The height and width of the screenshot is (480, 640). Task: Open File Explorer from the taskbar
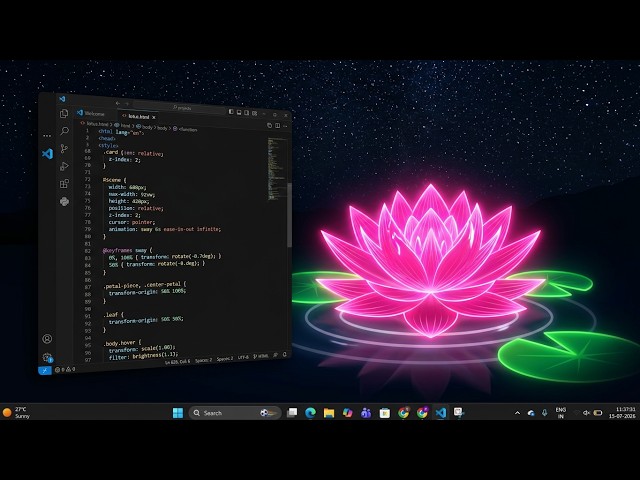[329, 413]
